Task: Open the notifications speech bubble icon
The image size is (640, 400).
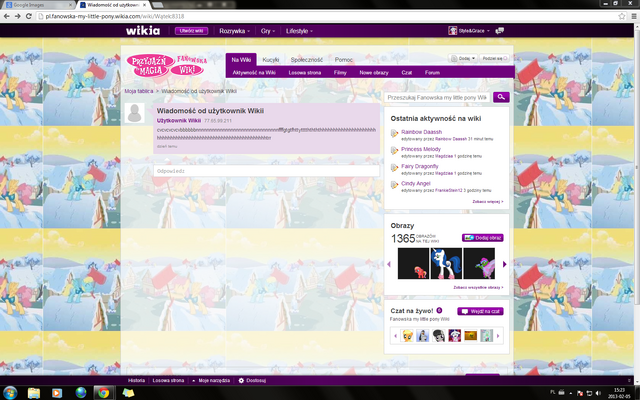Action: tap(500, 31)
